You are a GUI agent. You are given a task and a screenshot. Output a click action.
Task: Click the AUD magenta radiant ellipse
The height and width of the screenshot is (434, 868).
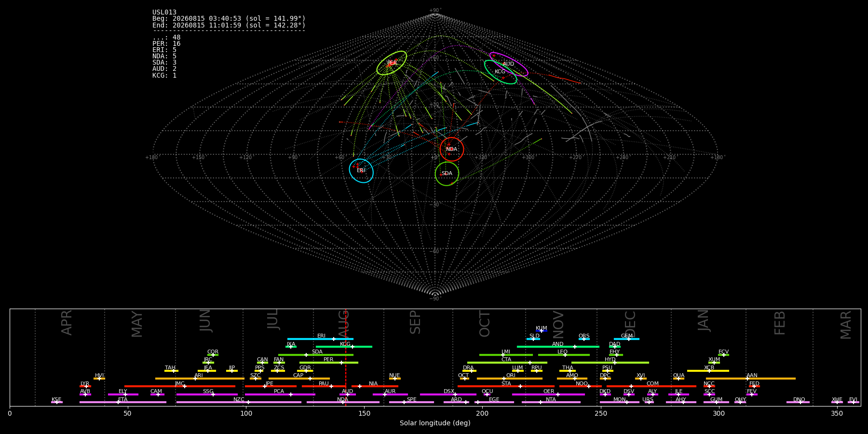[509, 64]
